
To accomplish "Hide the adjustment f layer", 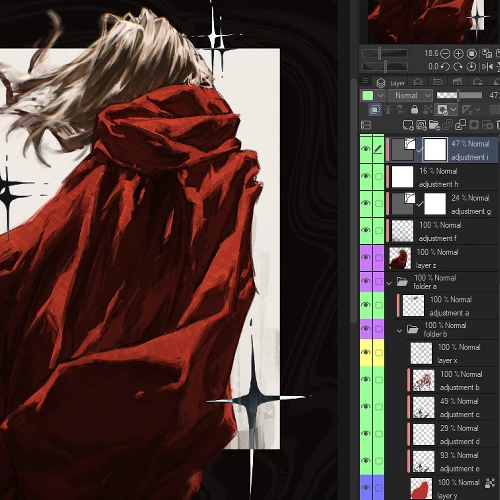I will 366,230.
